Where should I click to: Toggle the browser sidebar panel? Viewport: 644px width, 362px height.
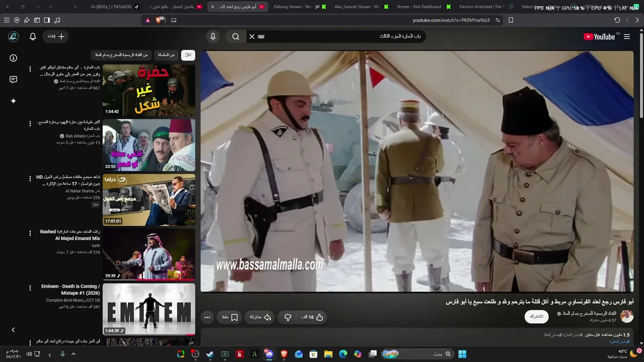pyautogui.click(x=47, y=20)
